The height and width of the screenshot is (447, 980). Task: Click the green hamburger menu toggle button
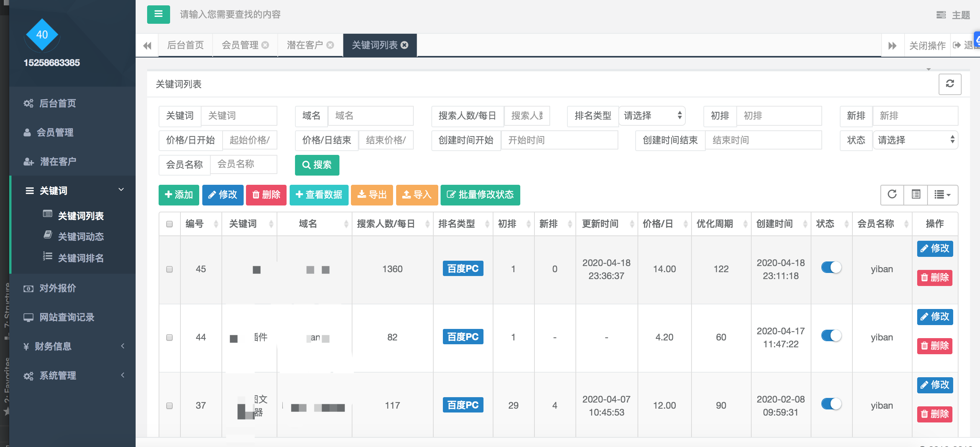coord(158,15)
